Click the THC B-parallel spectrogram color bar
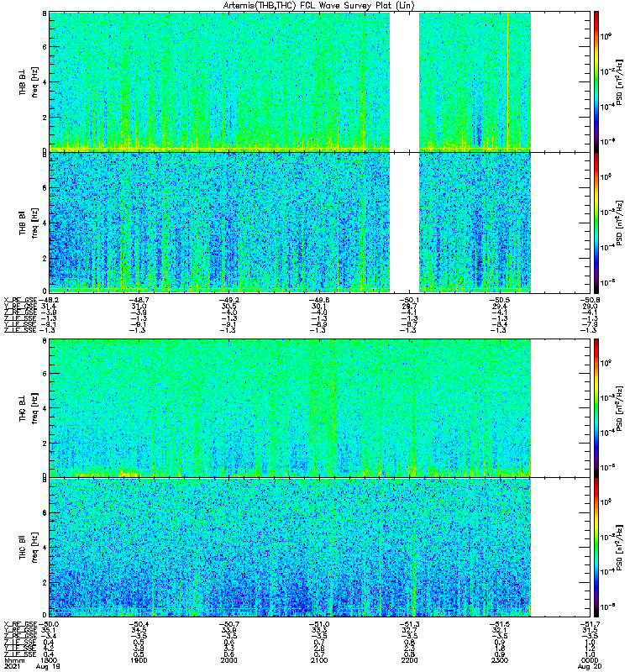 [x=596, y=548]
